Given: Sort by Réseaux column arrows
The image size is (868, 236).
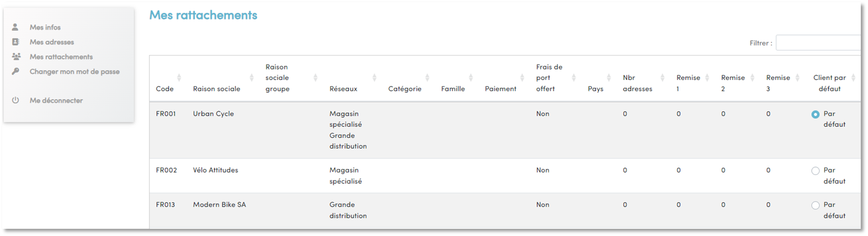Looking at the screenshot, I should tap(375, 78).
